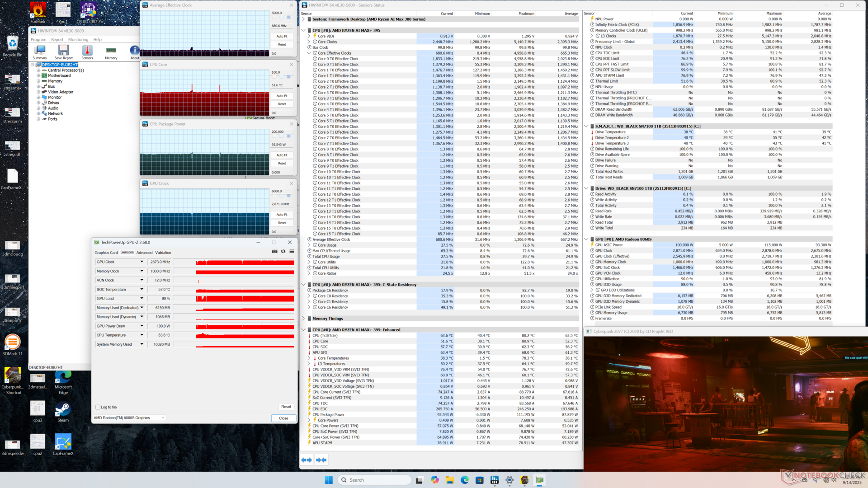868x488 pixels.
Task: Click the collapse-columns arrows icon in Sensors Status
Action: tap(321, 460)
